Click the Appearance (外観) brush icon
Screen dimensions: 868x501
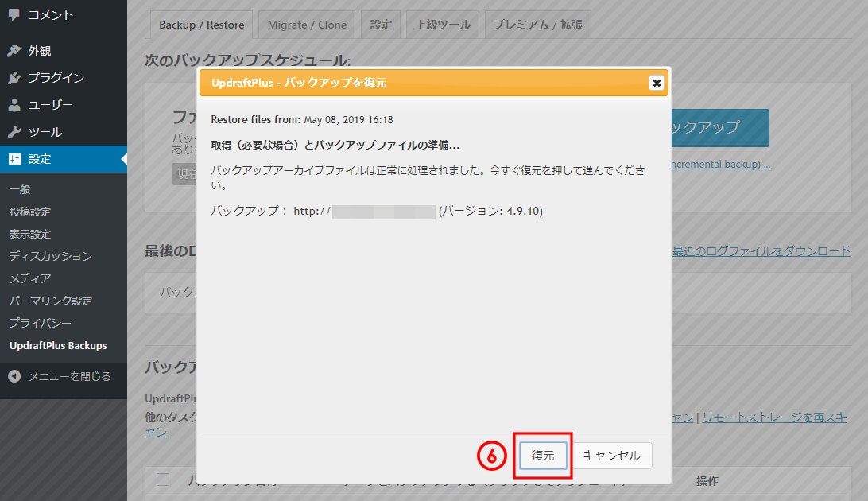[14, 50]
